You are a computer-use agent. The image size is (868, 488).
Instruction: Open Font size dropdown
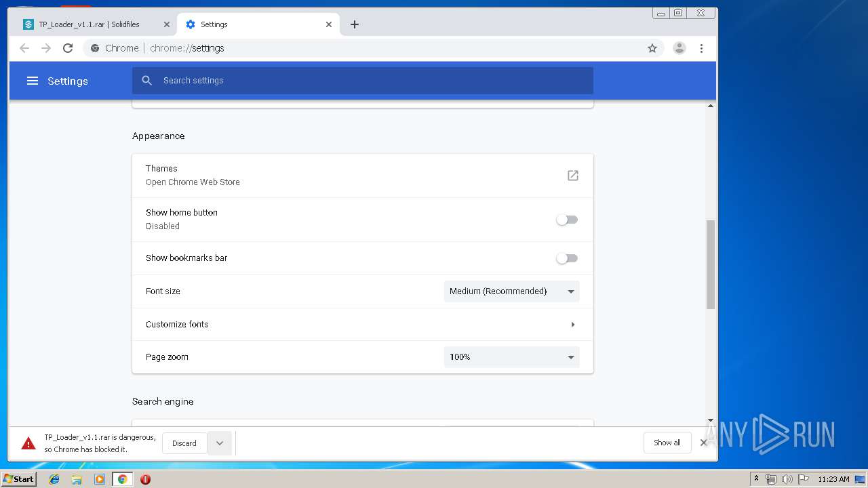click(512, 291)
